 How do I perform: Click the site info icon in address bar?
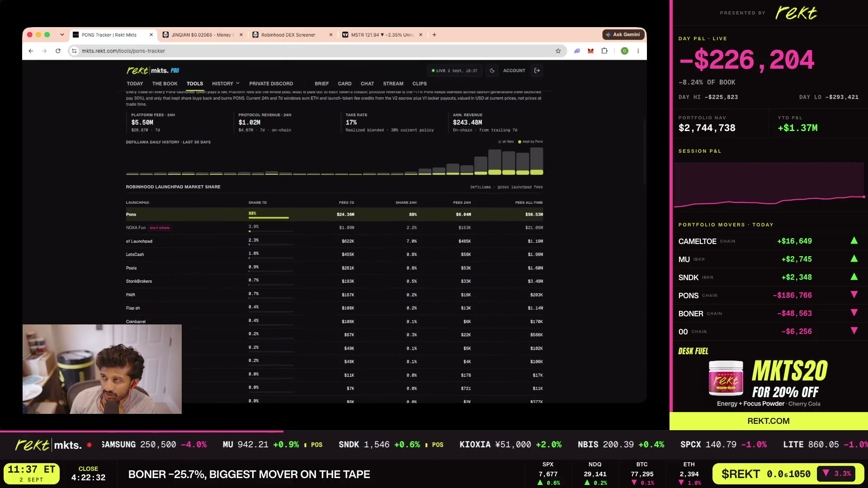click(x=74, y=51)
